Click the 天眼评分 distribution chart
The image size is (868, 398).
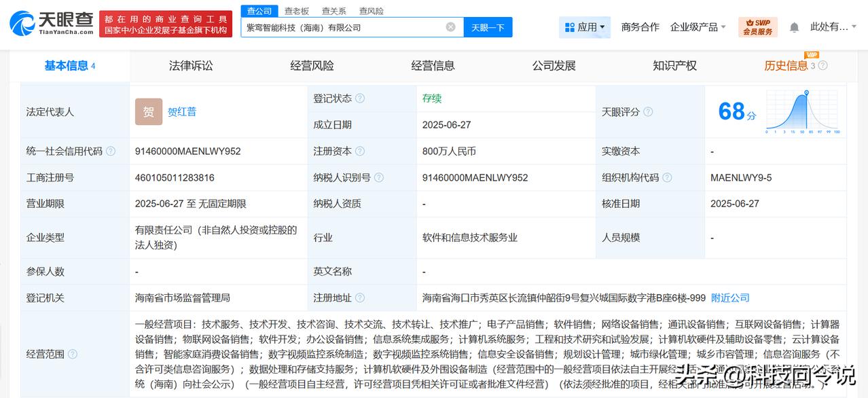(803, 112)
